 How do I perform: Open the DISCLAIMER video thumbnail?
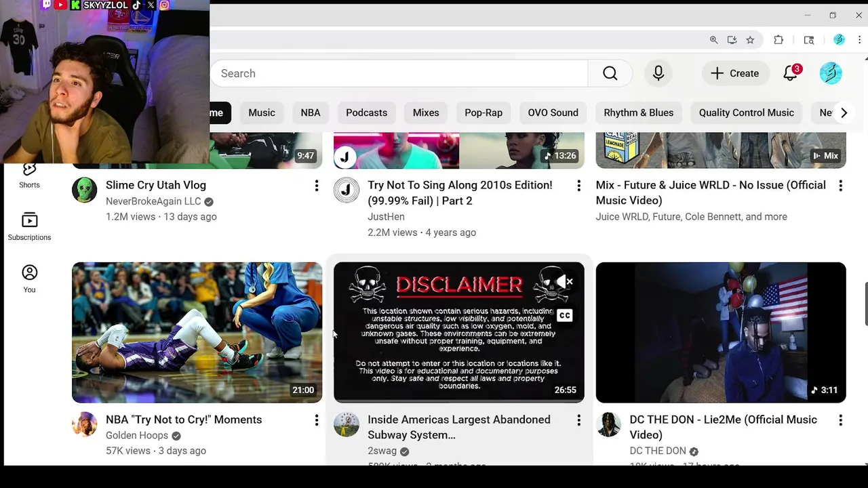click(x=459, y=332)
